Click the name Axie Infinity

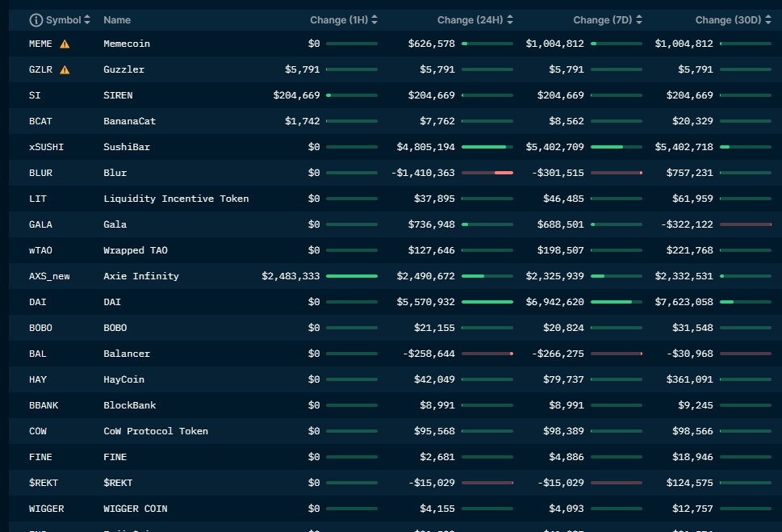[x=141, y=276]
